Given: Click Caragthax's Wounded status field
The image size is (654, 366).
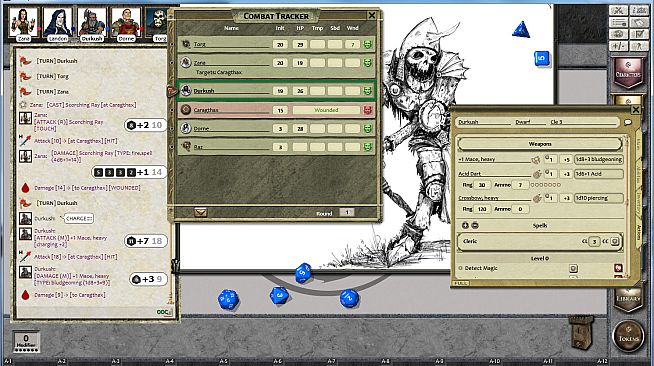Looking at the screenshot, I should pyautogui.click(x=326, y=110).
